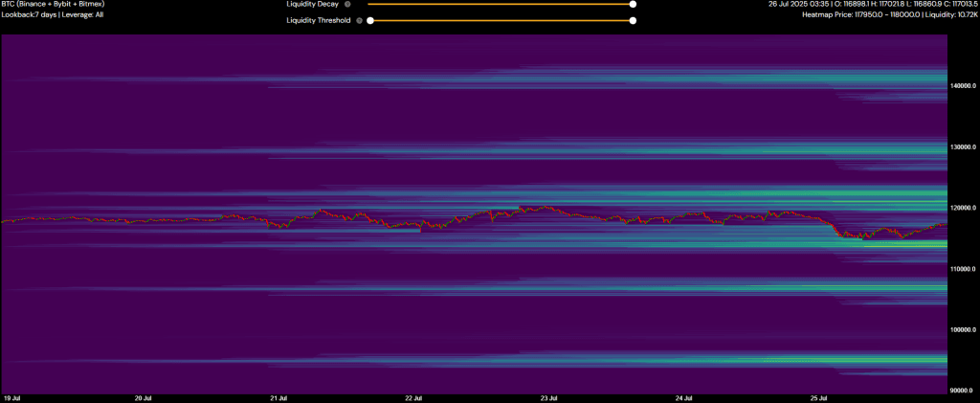Click the '20 Jul' date axis label
980x403 pixels.
click(x=144, y=397)
